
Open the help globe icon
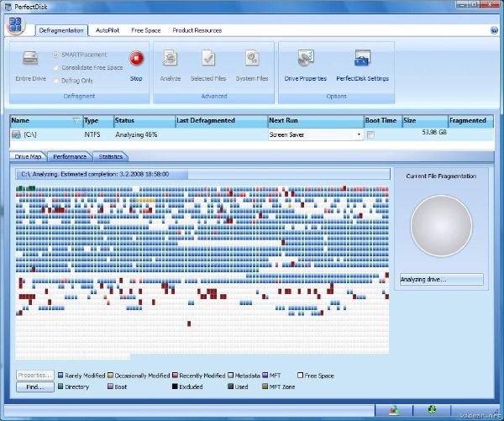(494, 30)
